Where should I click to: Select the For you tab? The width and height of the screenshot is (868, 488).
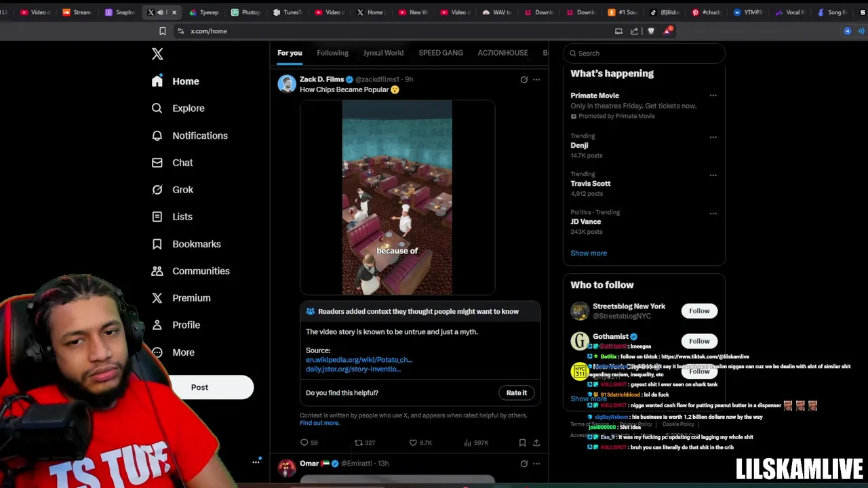point(290,53)
